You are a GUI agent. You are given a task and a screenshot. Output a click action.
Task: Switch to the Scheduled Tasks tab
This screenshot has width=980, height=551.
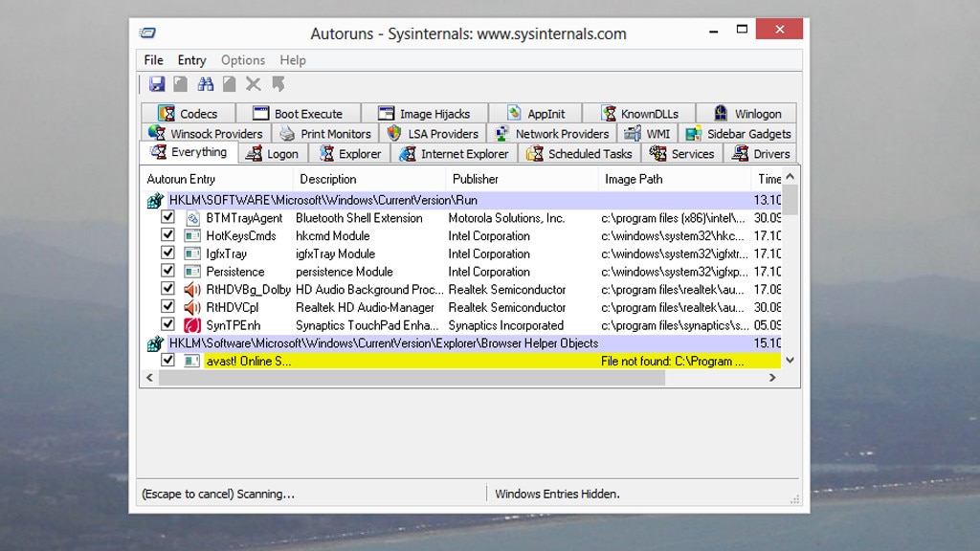point(579,153)
